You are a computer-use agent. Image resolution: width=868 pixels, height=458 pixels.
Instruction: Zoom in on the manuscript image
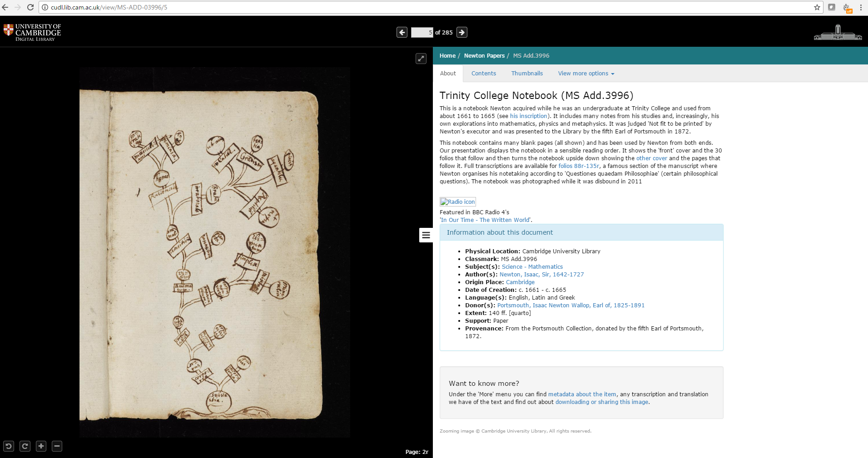[x=41, y=446]
